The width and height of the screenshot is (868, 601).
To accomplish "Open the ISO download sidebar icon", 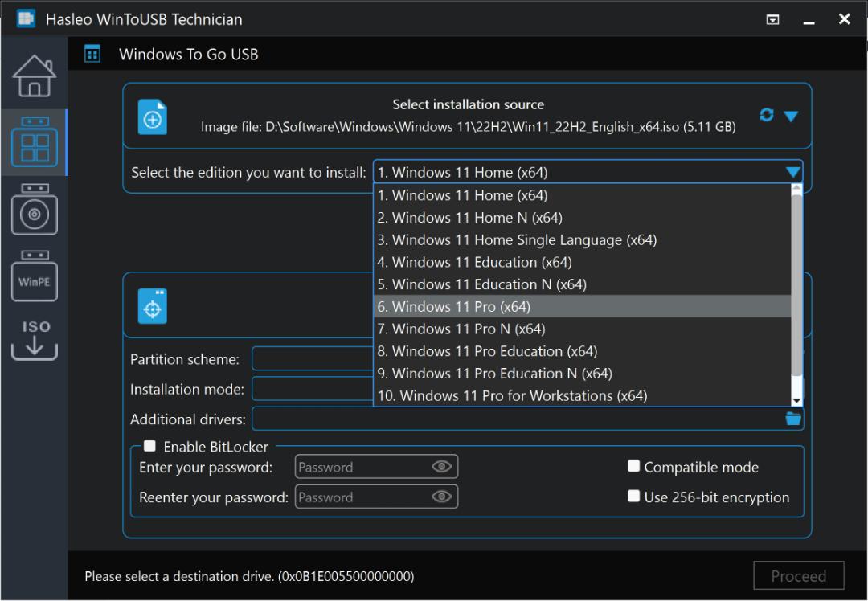I will click(x=35, y=340).
